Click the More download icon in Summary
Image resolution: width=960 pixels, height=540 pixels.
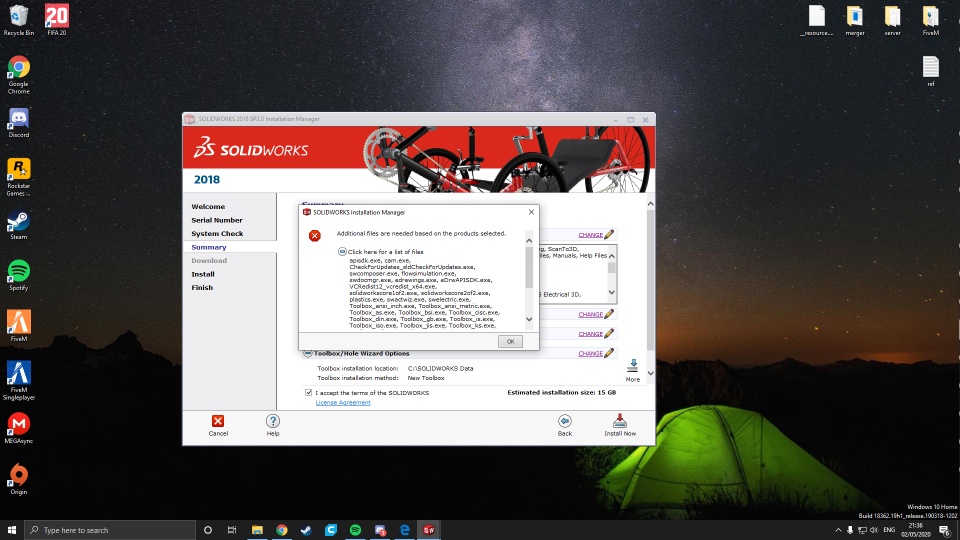coord(632,366)
